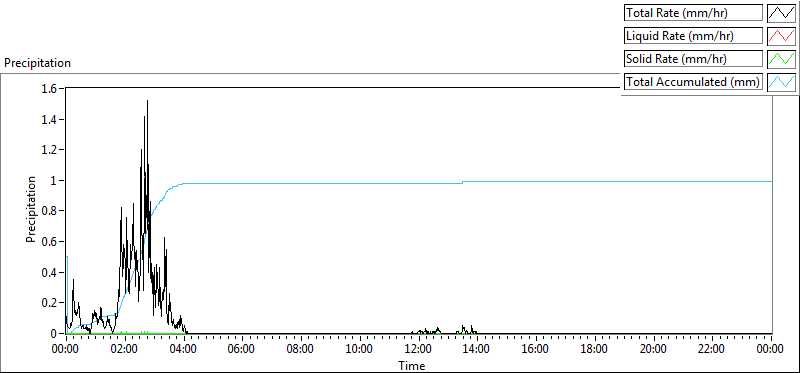Screen dimensions: 800x373
Task: Select the Liquid Rate (mm/hr) legend label
Action: (694, 36)
